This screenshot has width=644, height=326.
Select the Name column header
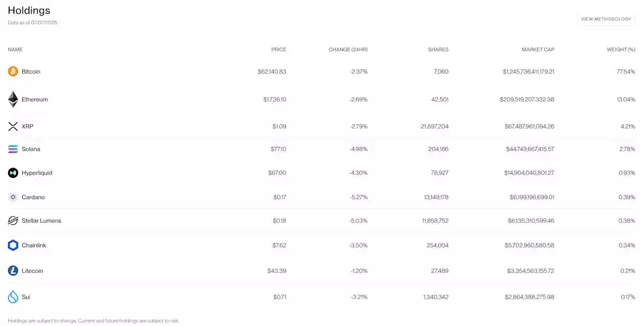pyautogui.click(x=15, y=49)
